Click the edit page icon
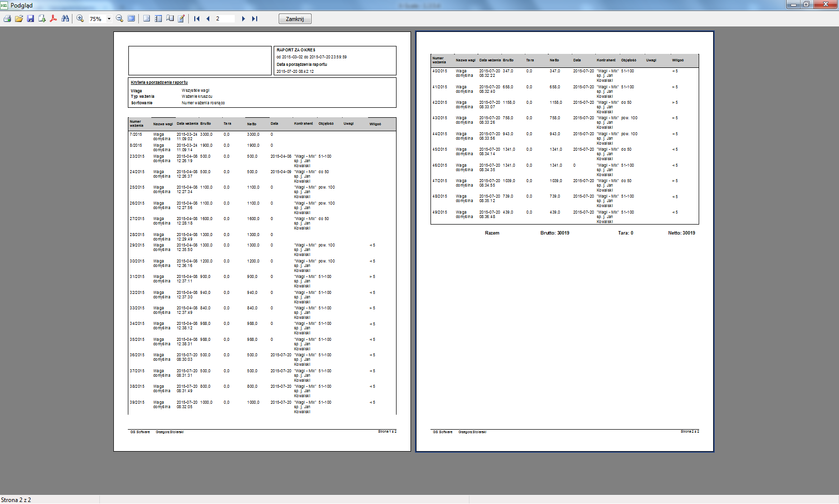 181,18
